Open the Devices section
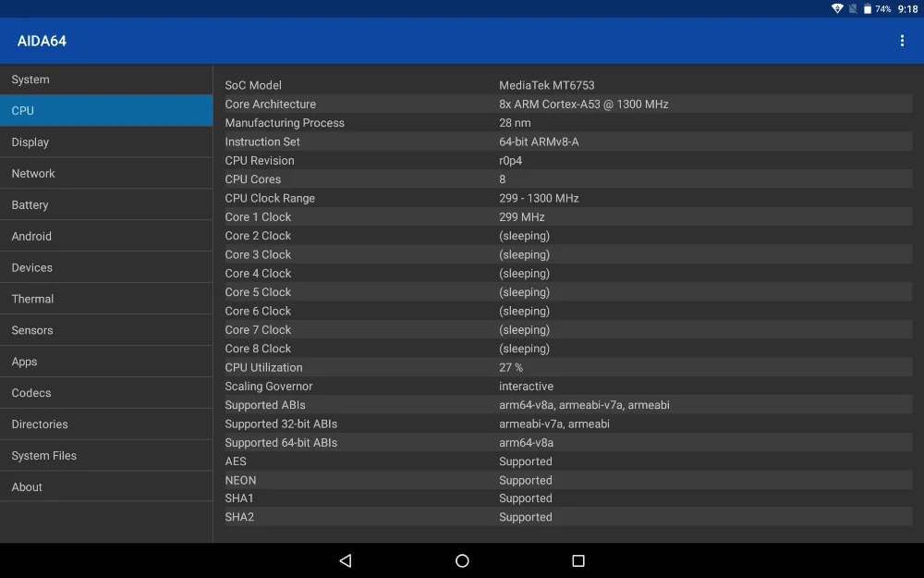This screenshot has width=924, height=578. [x=106, y=267]
